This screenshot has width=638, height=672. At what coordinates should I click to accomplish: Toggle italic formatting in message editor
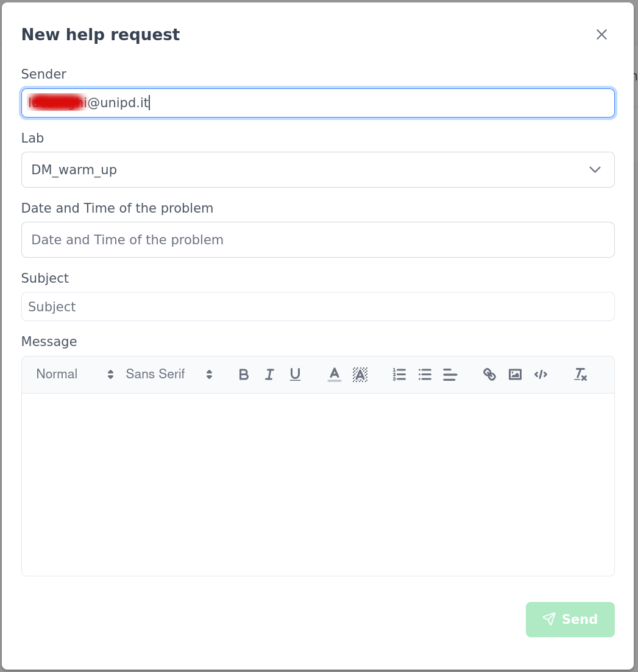click(x=269, y=375)
